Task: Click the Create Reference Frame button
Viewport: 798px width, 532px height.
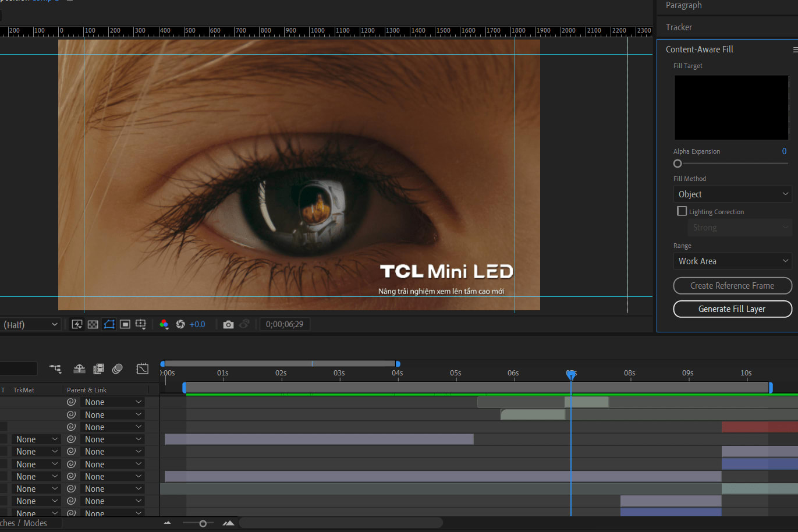Action: (x=732, y=286)
